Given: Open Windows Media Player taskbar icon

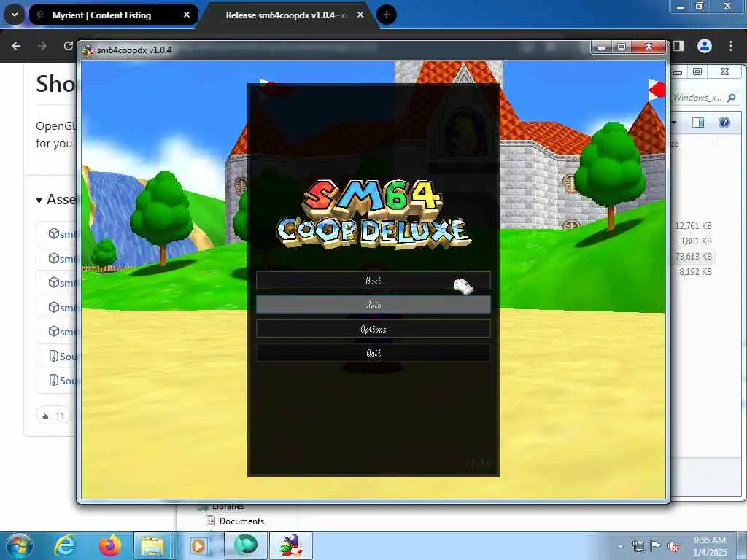Looking at the screenshot, I should (198, 545).
